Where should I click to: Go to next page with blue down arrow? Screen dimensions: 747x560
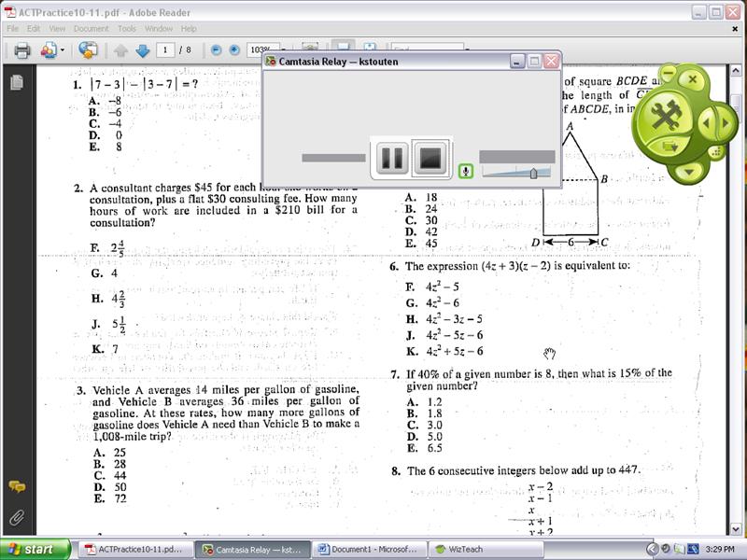click(143, 50)
